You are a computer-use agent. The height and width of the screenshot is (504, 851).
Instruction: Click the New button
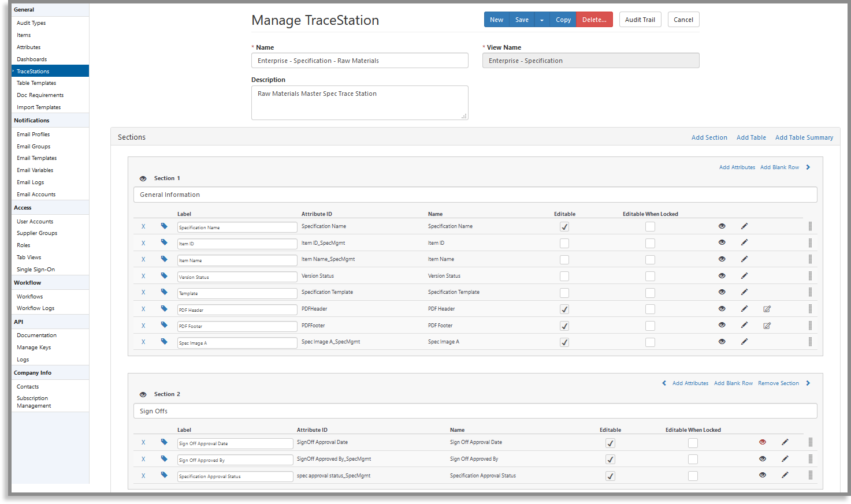point(497,20)
